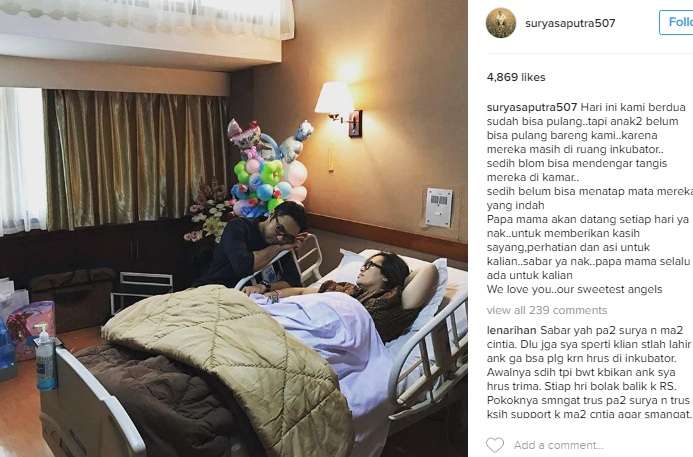Click lenarihan's comment text Sabar yah
Viewport: 693px width, 457px height.
(589, 372)
